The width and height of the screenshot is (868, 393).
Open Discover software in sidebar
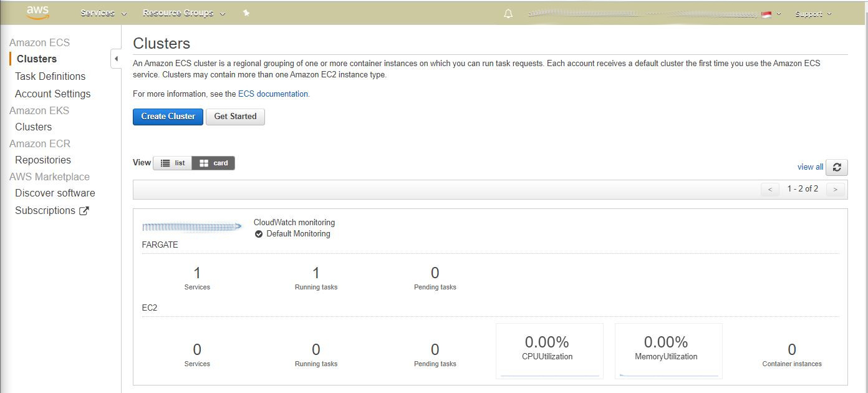(x=55, y=193)
